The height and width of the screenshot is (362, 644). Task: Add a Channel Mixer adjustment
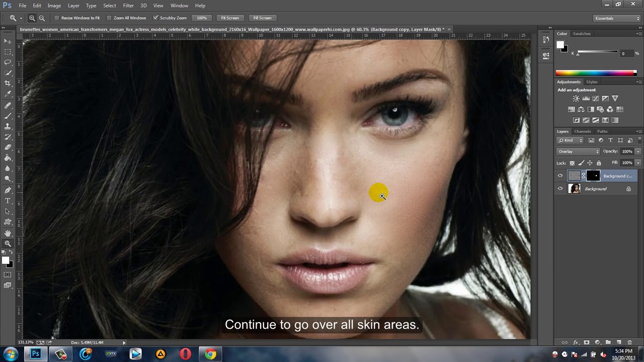610,109
